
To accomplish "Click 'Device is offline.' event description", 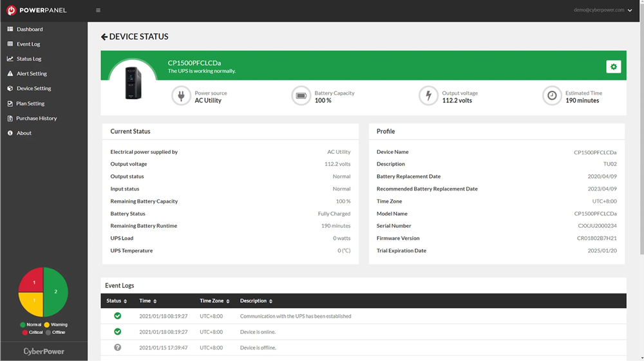I will (x=258, y=347).
